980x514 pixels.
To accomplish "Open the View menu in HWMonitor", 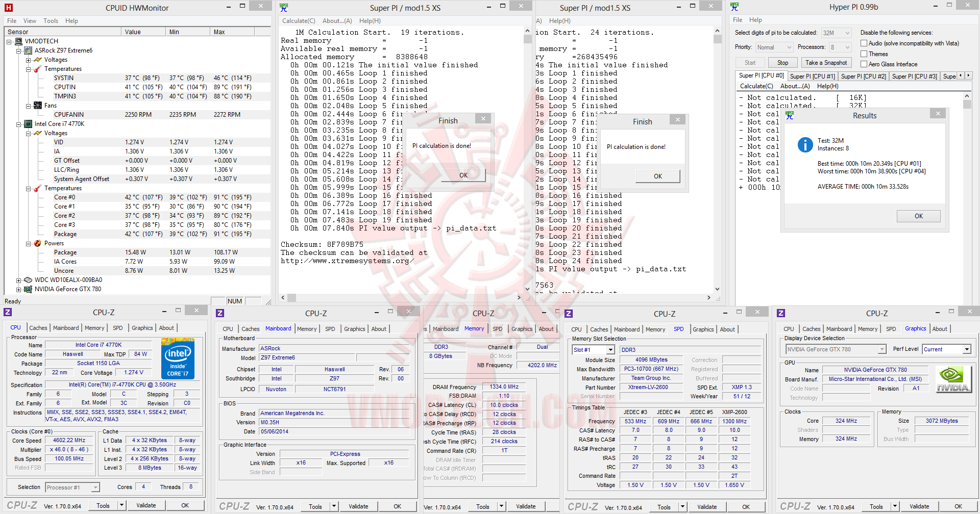I will 30,21.
